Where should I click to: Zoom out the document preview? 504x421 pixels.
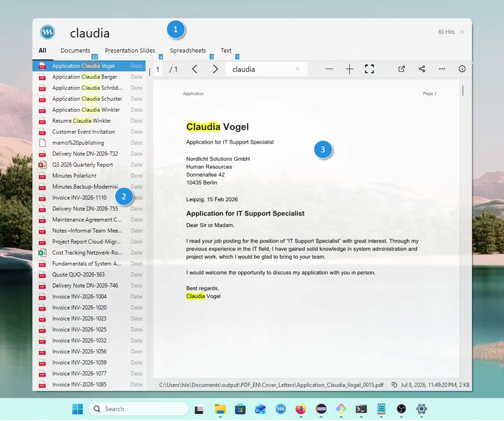[329, 69]
